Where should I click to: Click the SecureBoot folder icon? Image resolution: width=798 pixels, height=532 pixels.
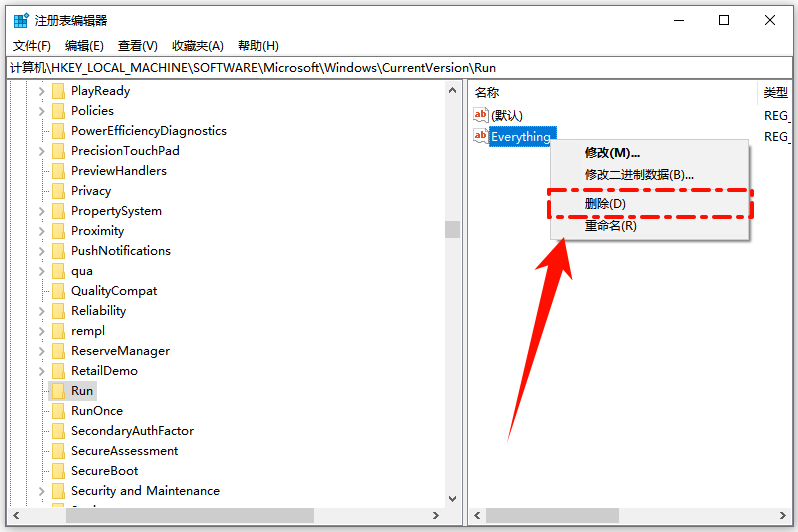coord(59,471)
